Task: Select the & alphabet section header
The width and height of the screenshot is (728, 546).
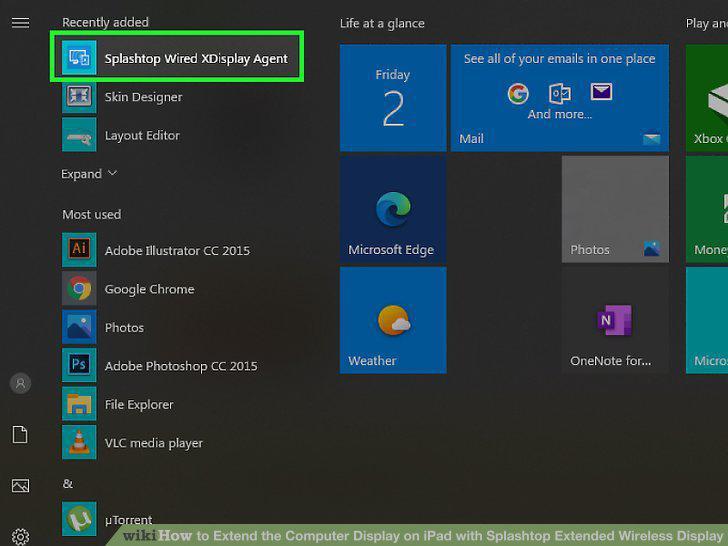Action: point(68,484)
